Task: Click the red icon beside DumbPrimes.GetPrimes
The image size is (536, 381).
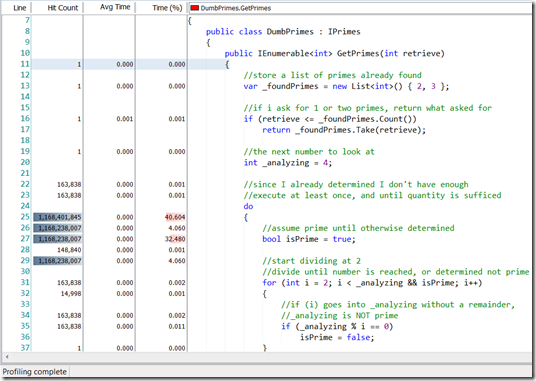Action: 195,8
